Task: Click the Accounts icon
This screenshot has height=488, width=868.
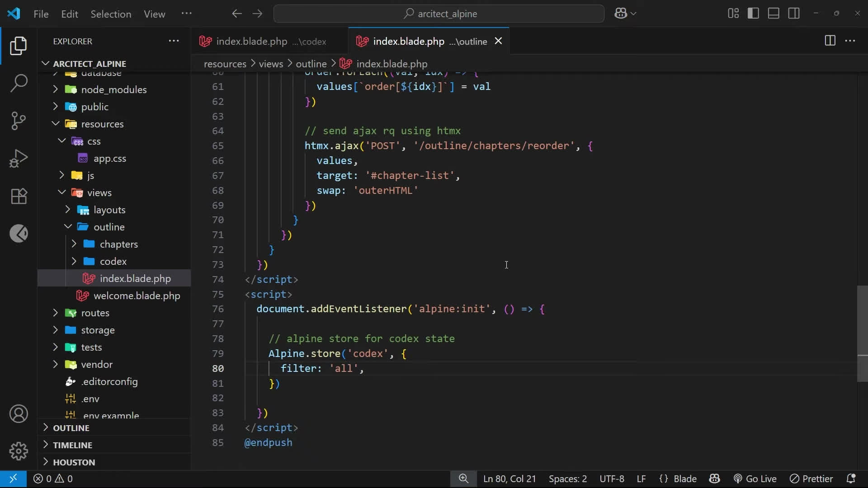Action: (x=19, y=414)
